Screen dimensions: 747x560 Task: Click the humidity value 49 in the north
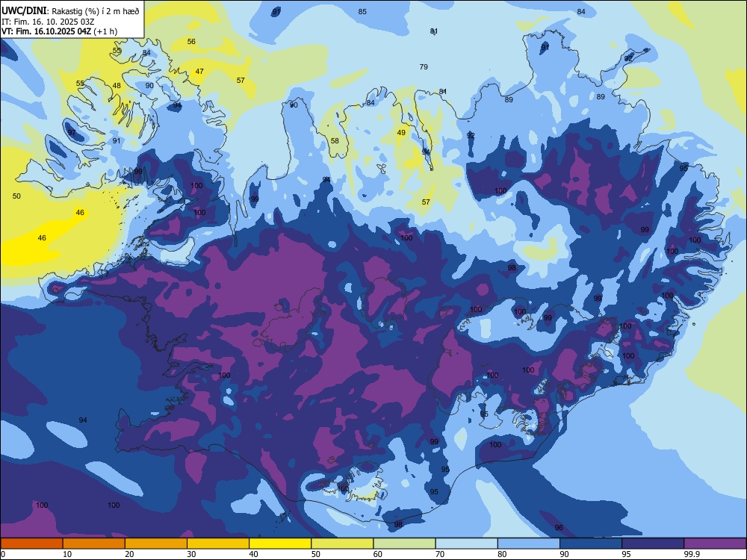point(401,132)
